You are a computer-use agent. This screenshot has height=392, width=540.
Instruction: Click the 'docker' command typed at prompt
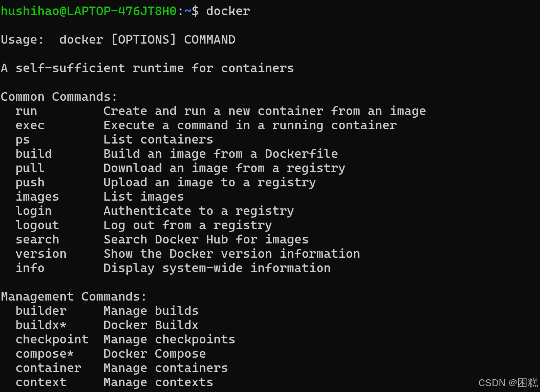pyautogui.click(x=228, y=11)
